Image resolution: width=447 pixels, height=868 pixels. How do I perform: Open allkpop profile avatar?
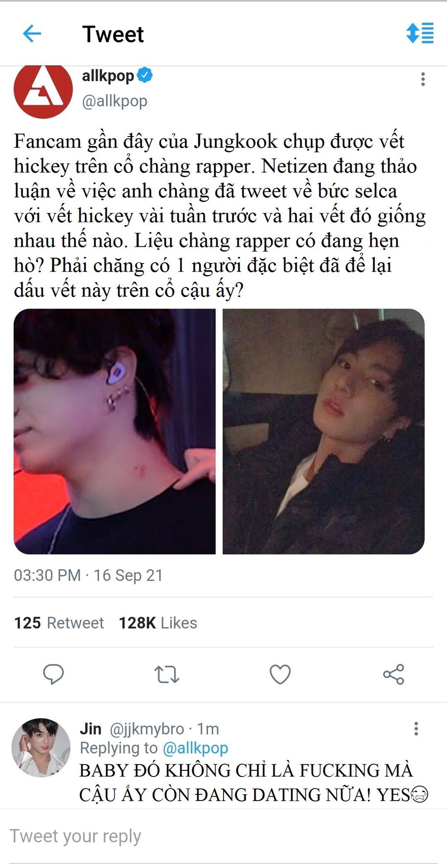tap(43, 90)
